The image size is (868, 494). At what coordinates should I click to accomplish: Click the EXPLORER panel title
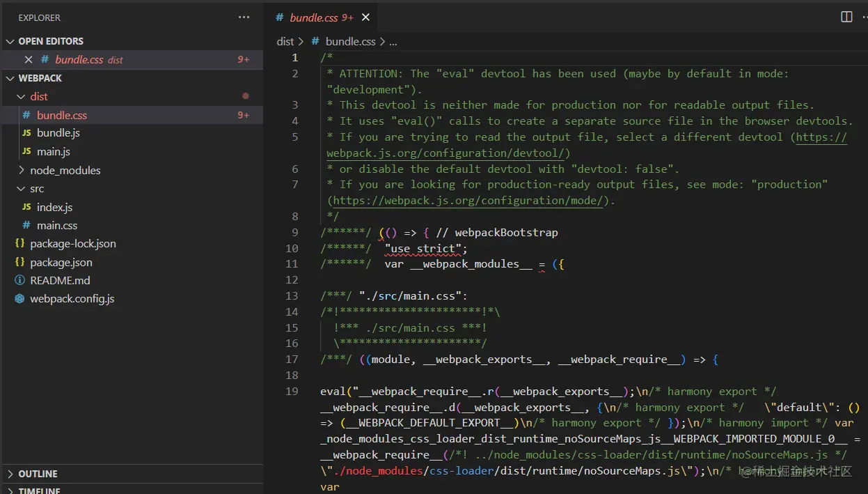[39, 17]
